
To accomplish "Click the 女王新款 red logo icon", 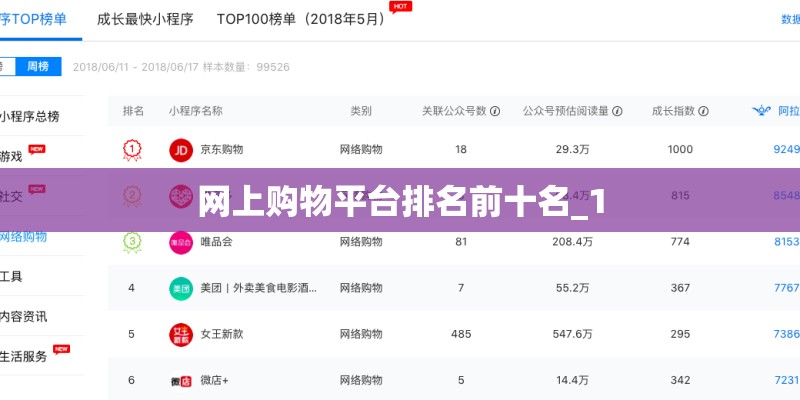I will 181,335.
